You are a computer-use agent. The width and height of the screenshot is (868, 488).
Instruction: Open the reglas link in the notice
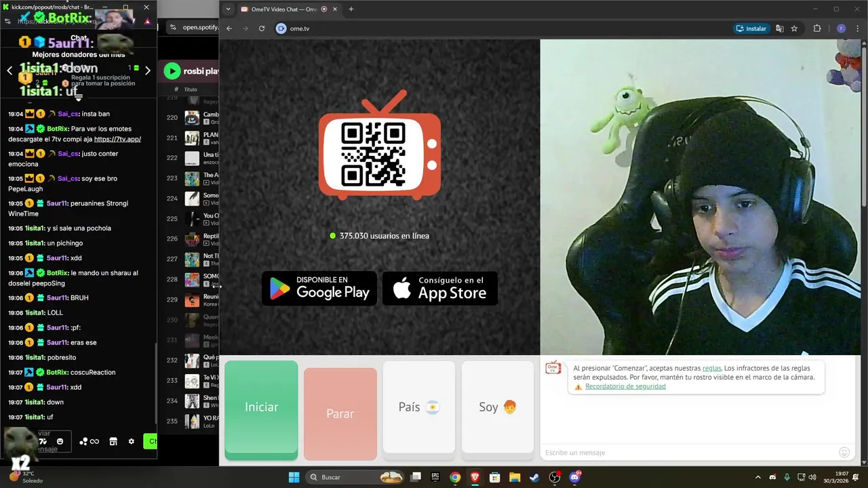[x=711, y=368]
